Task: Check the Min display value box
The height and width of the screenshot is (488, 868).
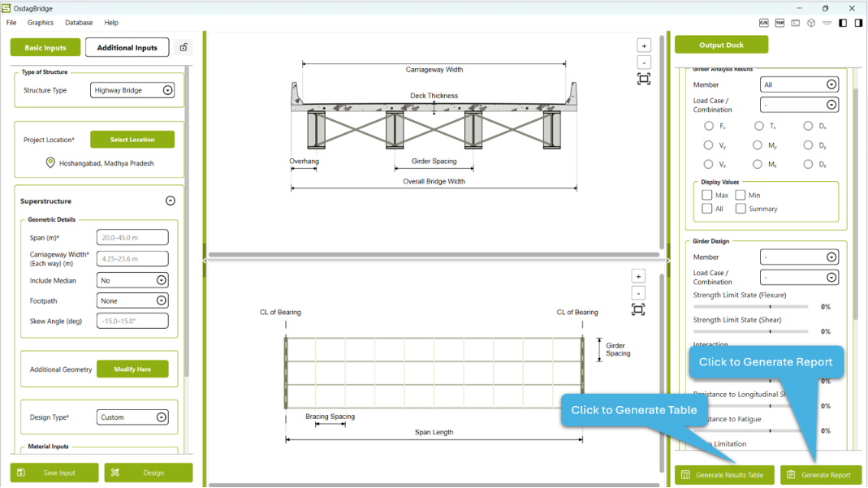Action: point(741,195)
